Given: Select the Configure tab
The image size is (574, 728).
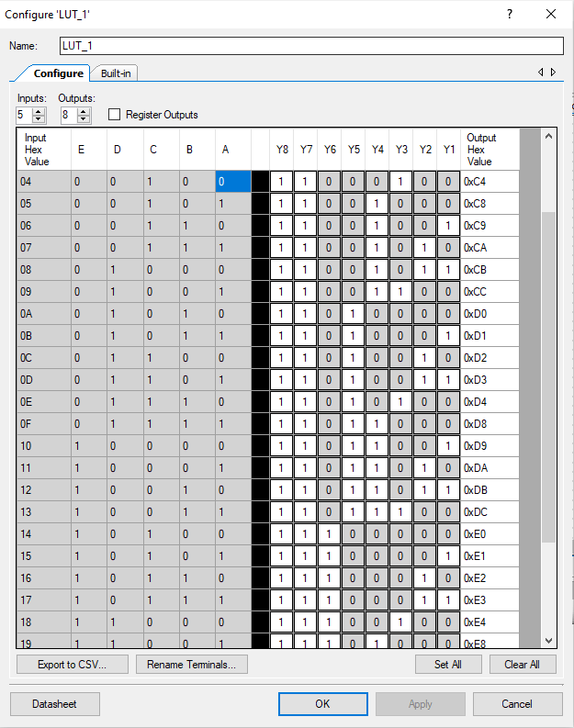Looking at the screenshot, I should [x=58, y=73].
